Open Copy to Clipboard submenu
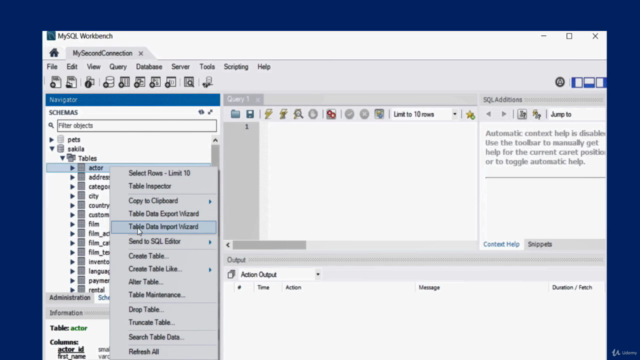Screen dimensions: 640x360 [x=163, y=201]
